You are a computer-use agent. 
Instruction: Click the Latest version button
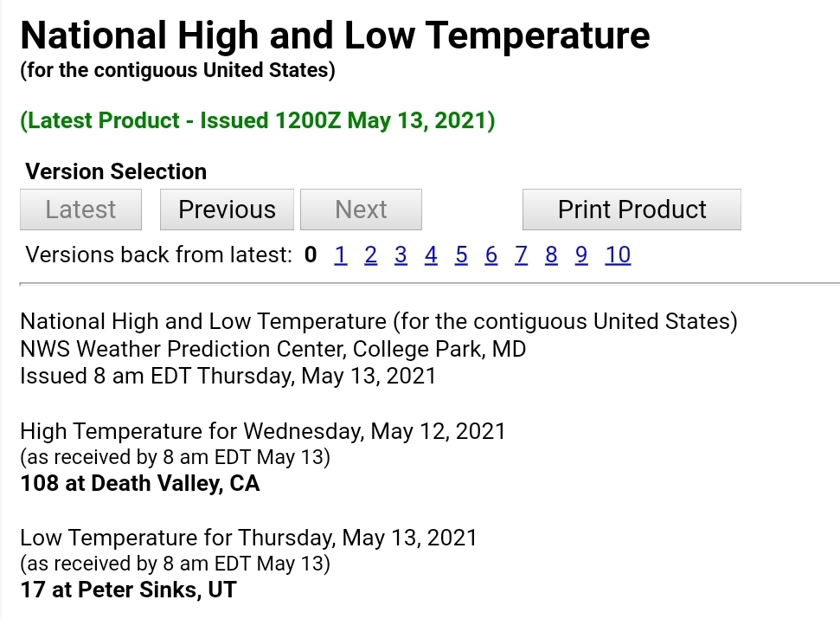[x=81, y=210]
